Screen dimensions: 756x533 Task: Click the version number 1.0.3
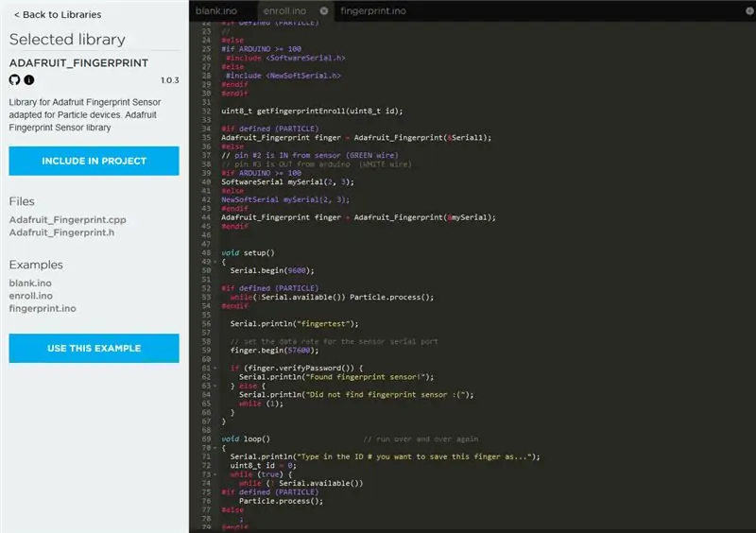point(170,80)
